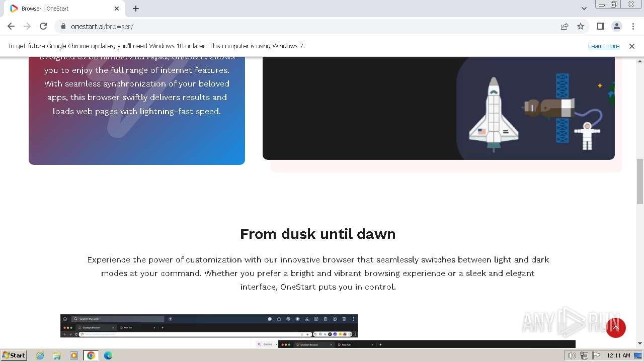Click the 'From dusk until dawn' heading
Image resolution: width=644 pixels, height=362 pixels.
coord(318,234)
